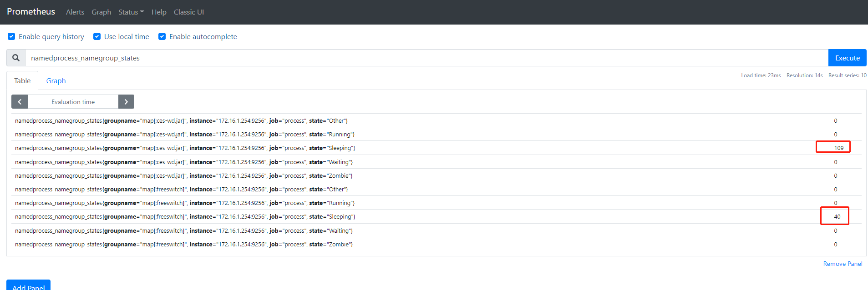Toggle Enable query history checkbox
The height and width of the screenshot is (290, 868).
(x=11, y=36)
